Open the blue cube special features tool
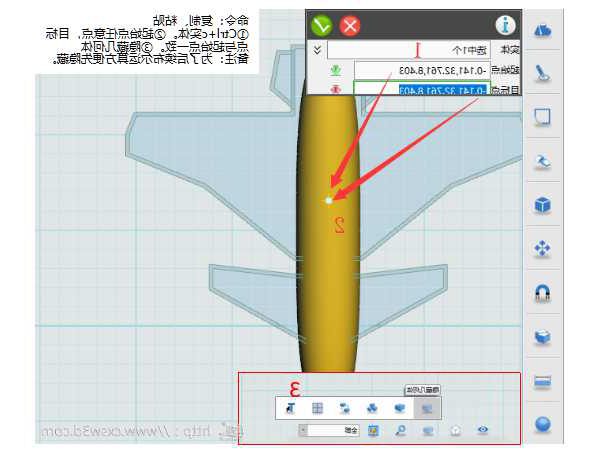 tap(543, 205)
